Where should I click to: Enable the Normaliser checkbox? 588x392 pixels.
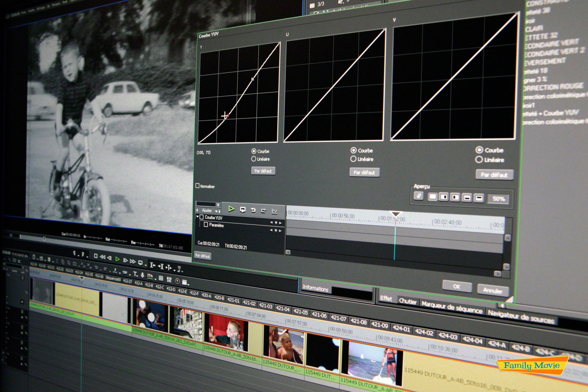198,186
